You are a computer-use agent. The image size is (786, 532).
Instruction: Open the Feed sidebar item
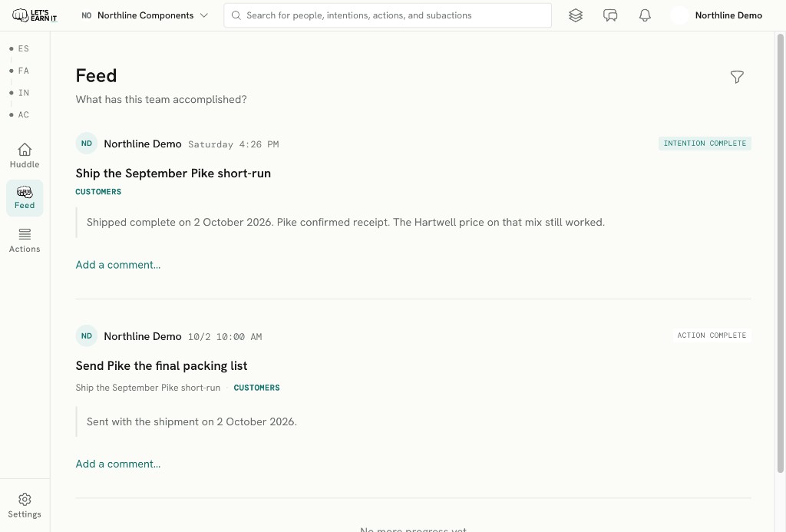click(x=25, y=198)
